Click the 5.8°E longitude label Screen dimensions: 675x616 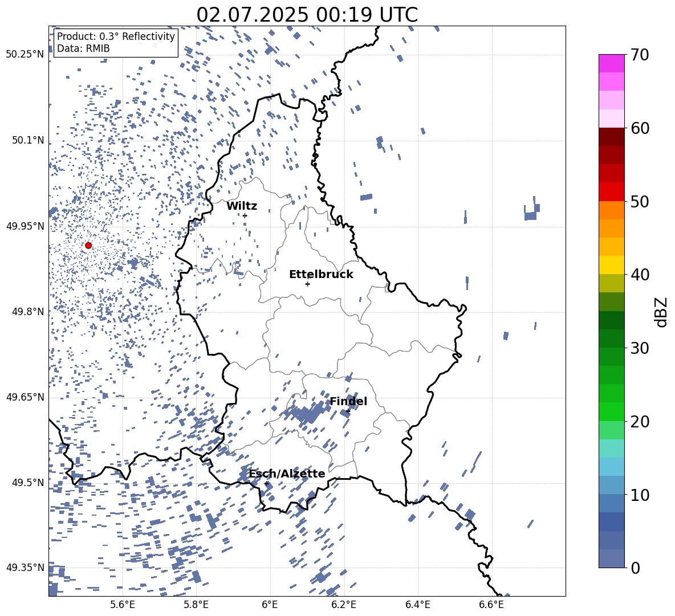(x=196, y=605)
